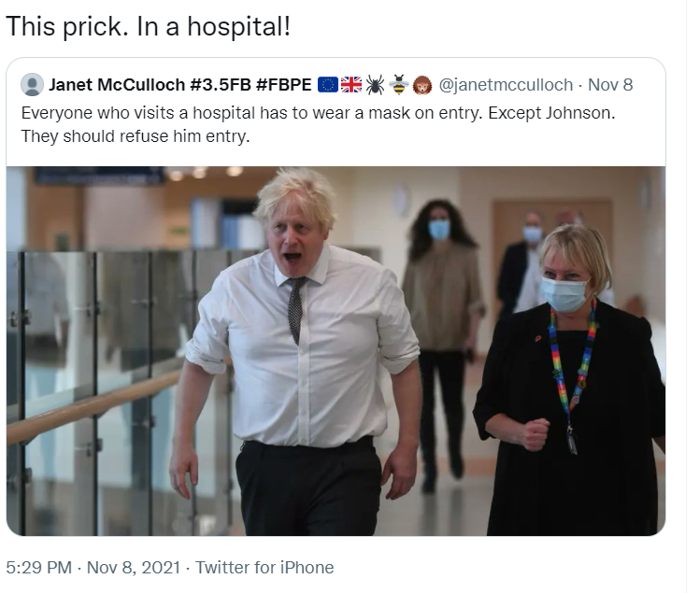Click the EU flag emoji in display name
The height and width of the screenshot is (593, 700).
pos(328,85)
